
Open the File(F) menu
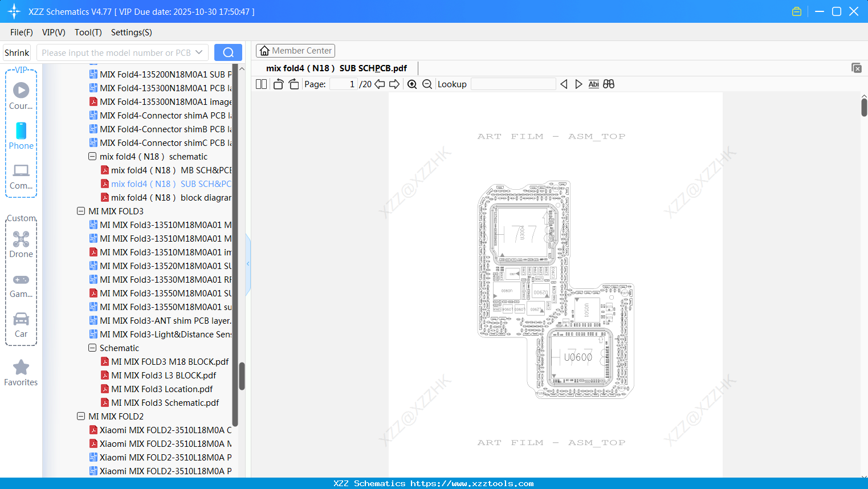(x=22, y=32)
